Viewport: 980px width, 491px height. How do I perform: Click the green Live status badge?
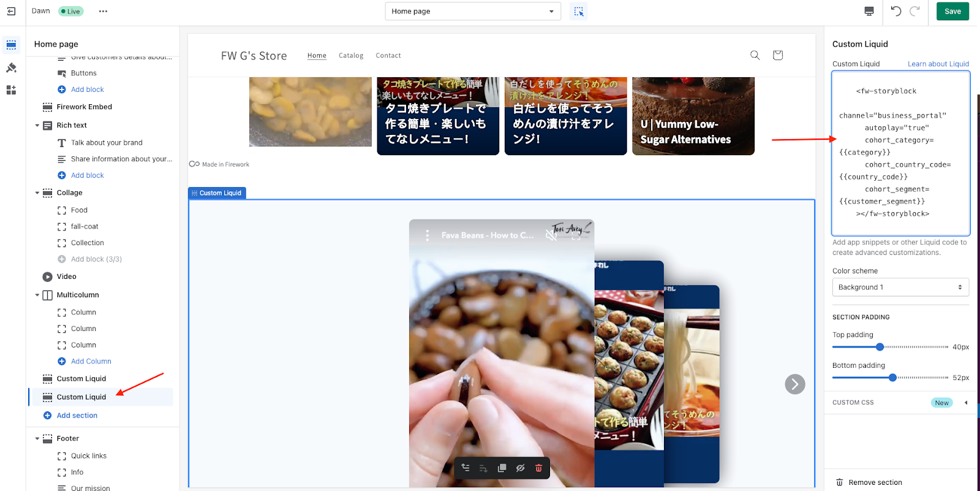70,11
